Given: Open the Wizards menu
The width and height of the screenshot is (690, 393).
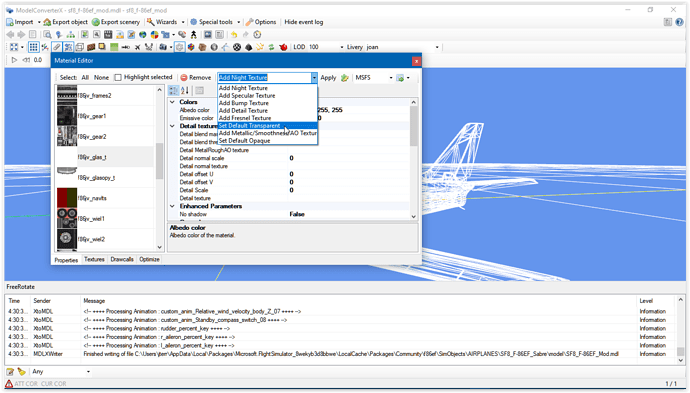Looking at the screenshot, I should click(163, 22).
